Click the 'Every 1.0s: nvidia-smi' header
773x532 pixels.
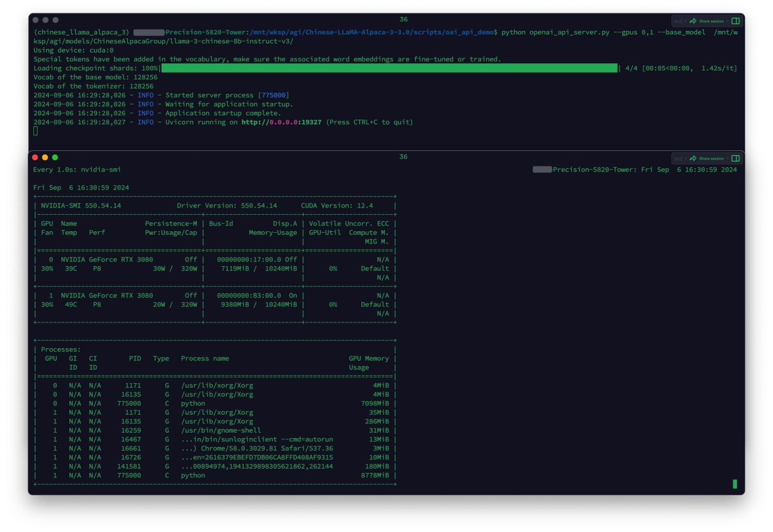coord(77,169)
